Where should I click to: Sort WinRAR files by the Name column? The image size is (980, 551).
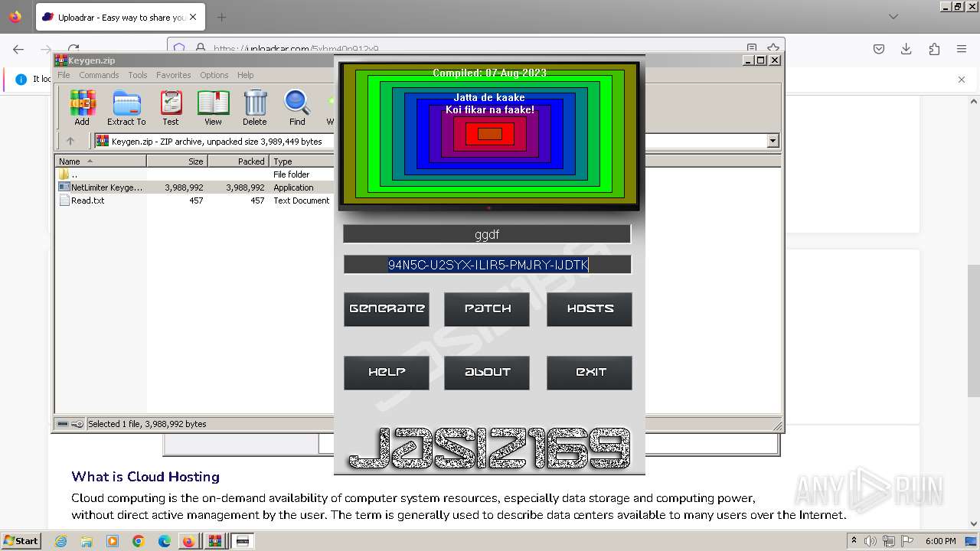pyautogui.click(x=100, y=161)
